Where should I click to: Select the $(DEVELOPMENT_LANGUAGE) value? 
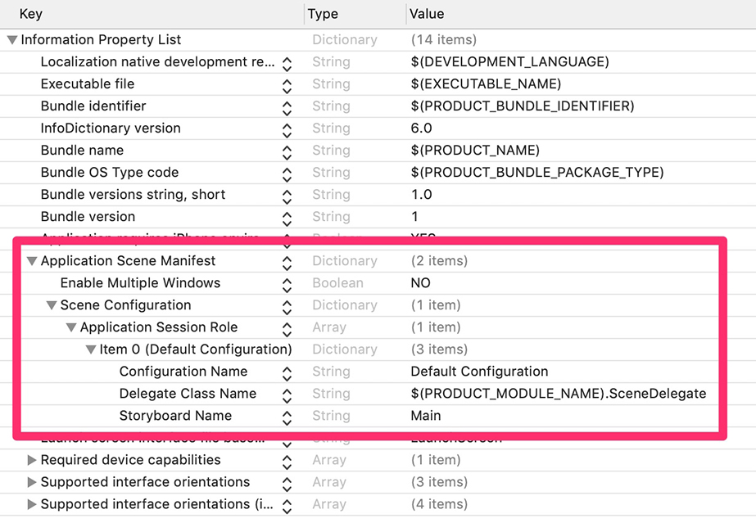click(x=510, y=62)
